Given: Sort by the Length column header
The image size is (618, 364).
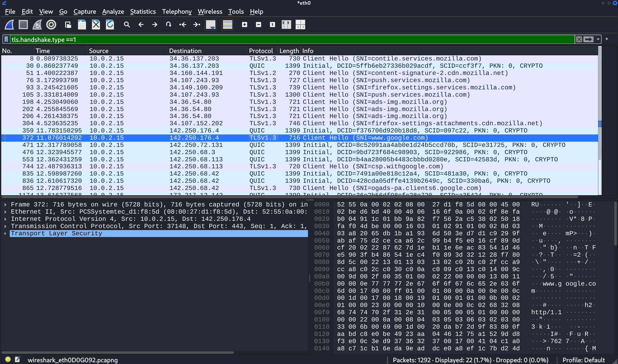Looking at the screenshot, I should 289,51.
